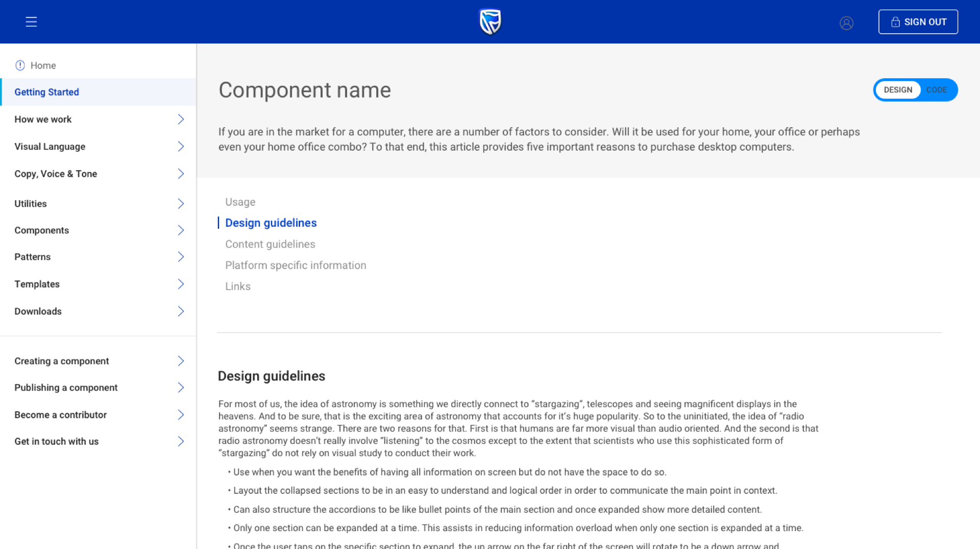Viewport: 980px width, 549px height.
Task: Expand the Patterns sidebar section
Action: [33, 257]
